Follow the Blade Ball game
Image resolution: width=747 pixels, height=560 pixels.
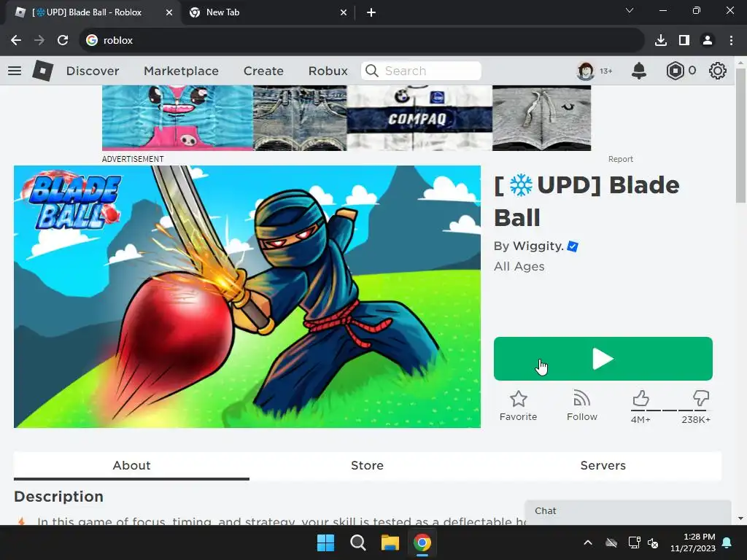coord(582,405)
